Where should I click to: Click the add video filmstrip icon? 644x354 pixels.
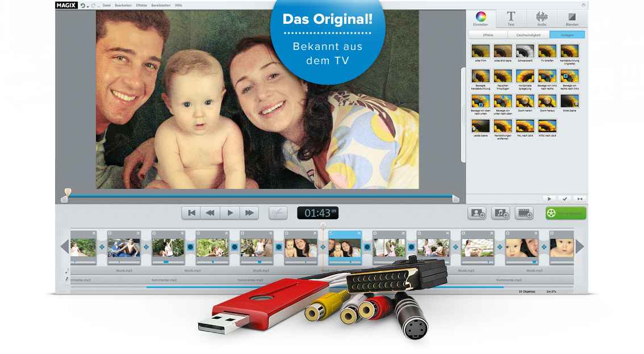pyautogui.click(x=524, y=213)
